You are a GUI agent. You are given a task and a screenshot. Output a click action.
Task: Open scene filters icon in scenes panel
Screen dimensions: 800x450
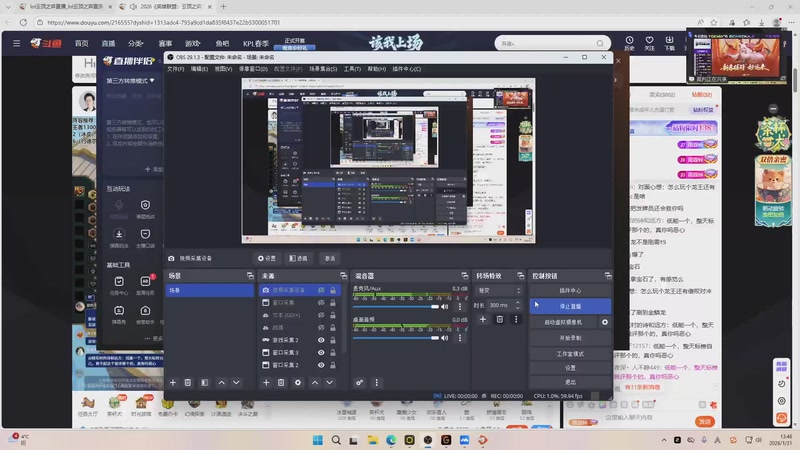point(205,382)
